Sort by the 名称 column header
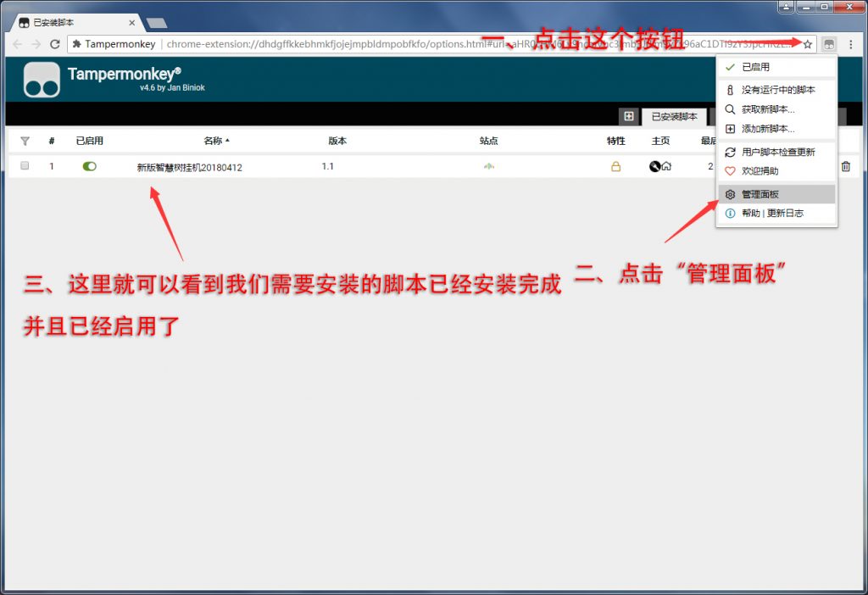 pos(216,141)
